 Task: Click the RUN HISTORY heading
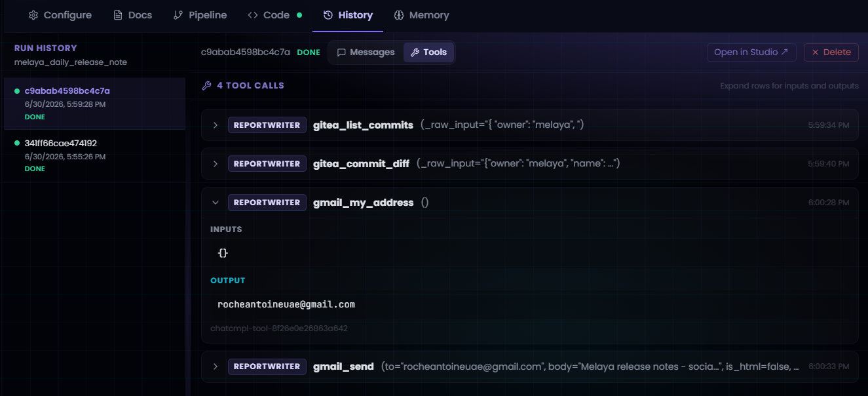coord(46,48)
